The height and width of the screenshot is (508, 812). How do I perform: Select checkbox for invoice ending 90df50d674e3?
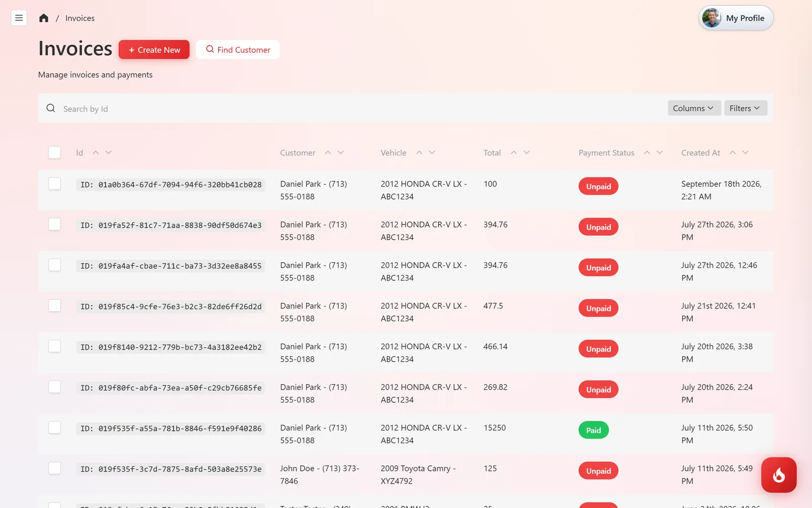54,224
